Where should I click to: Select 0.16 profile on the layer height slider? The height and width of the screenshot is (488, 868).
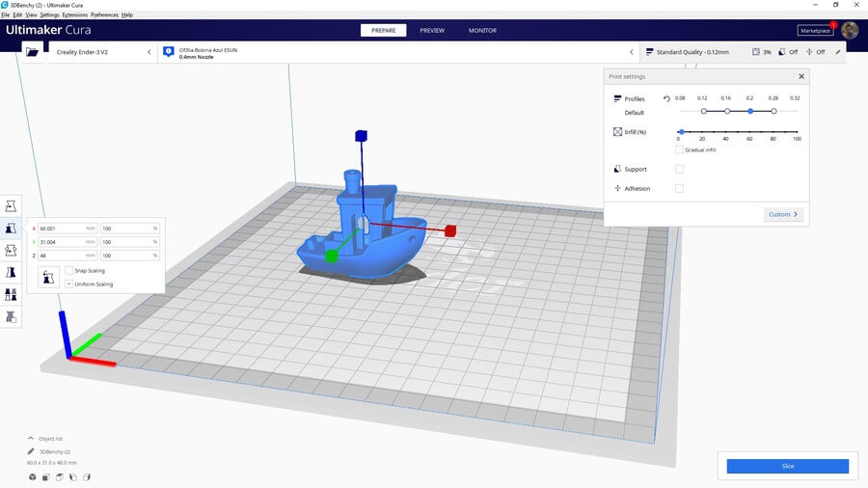[727, 111]
